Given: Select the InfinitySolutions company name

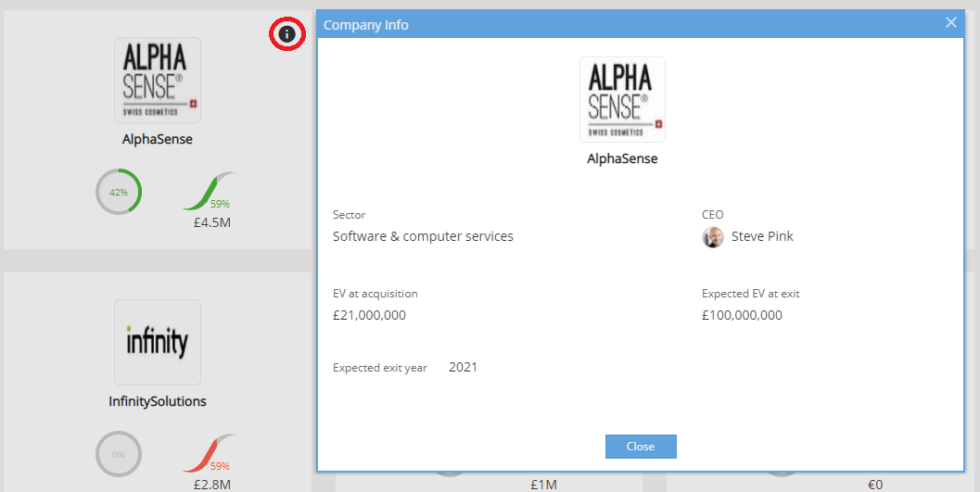Looking at the screenshot, I should point(158,401).
